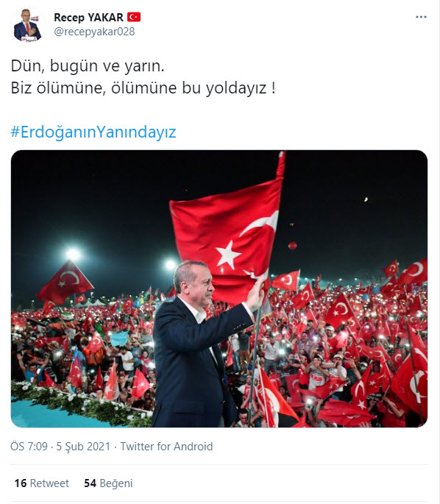Click the white flowers along the stage edge
The width and height of the screenshot is (440, 504).
[80, 402]
